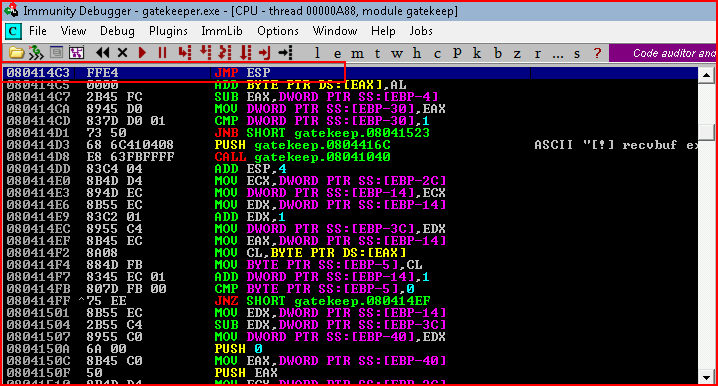Click the Go to address arrow icon

(x=285, y=53)
